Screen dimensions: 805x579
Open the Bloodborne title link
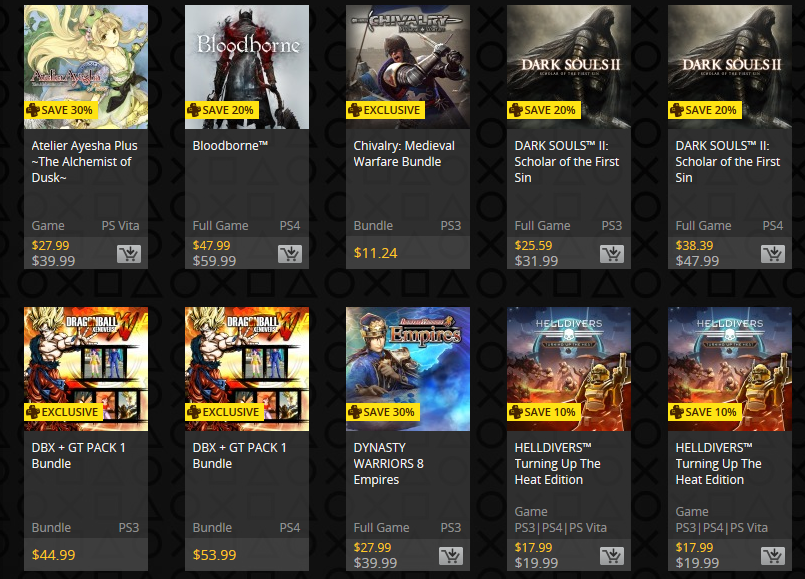(232, 145)
